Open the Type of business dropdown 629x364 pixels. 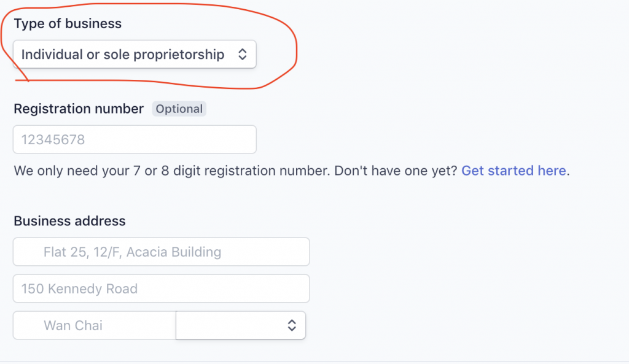pyautogui.click(x=134, y=55)
